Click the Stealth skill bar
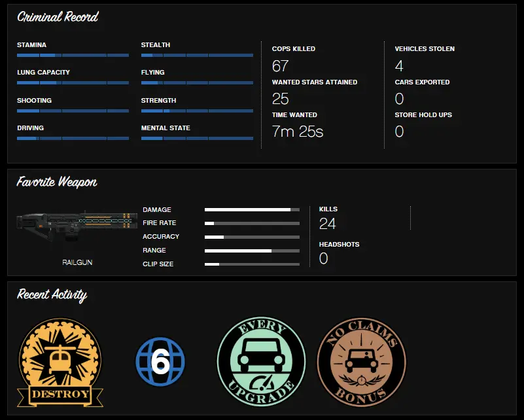The image size is (524, 420). (x=197, y=55)
